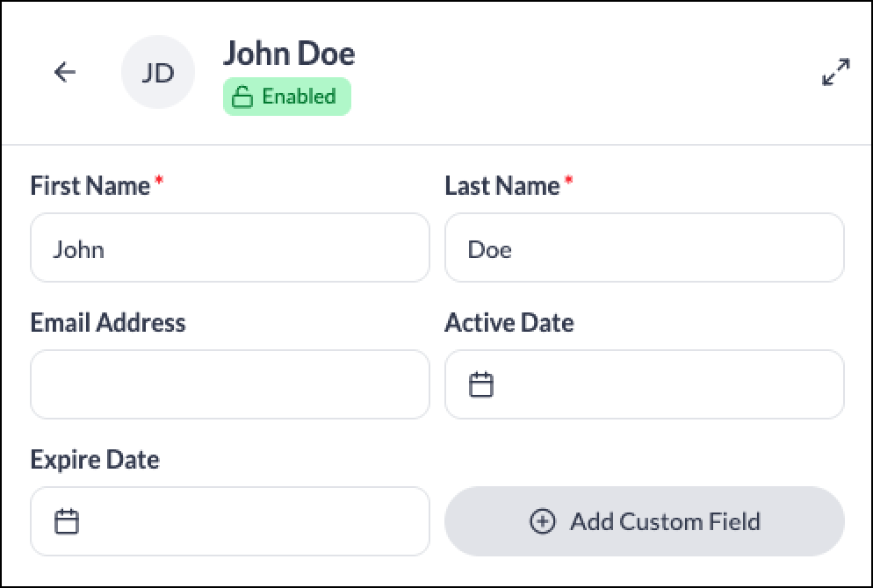This screenshot has height=588, width=873.
Task: Click the plus circle icon on Add Custom Field
Action: pyautogui.click(x=542, y=521)
